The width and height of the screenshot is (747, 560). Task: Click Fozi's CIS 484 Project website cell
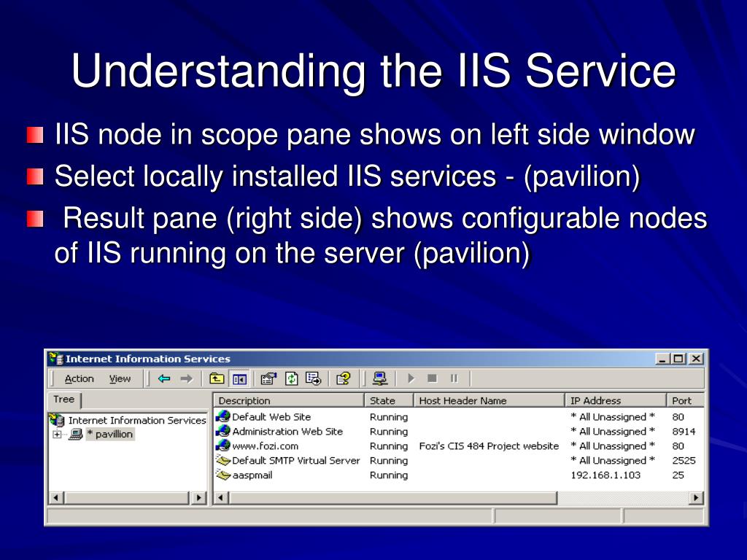[x=489, y=446]
